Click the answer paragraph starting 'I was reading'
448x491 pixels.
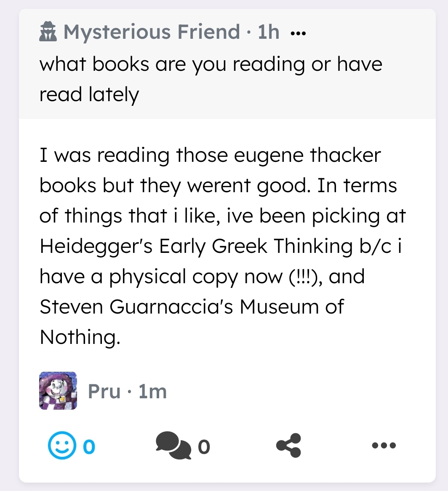click(222, 246)
